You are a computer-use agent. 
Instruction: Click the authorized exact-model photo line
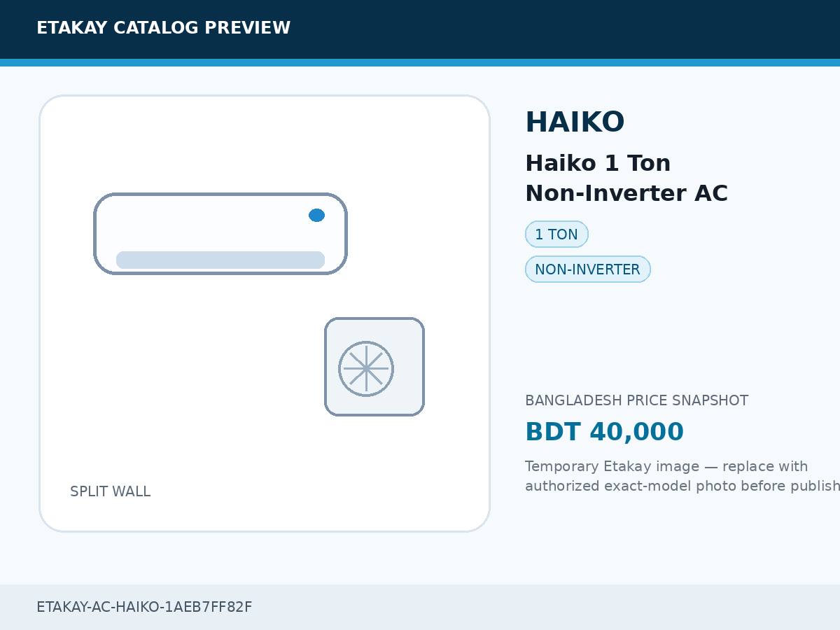(x=682, y=486)
